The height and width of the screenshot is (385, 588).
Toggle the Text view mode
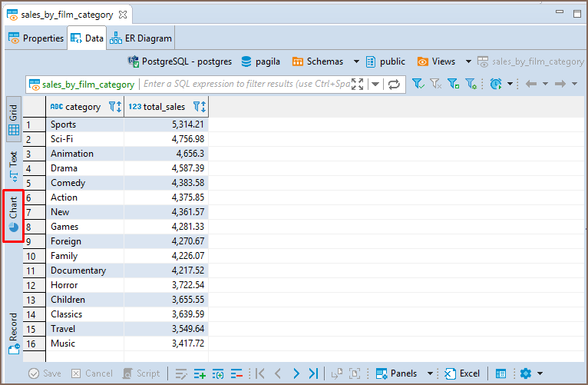tap(13, 166)
